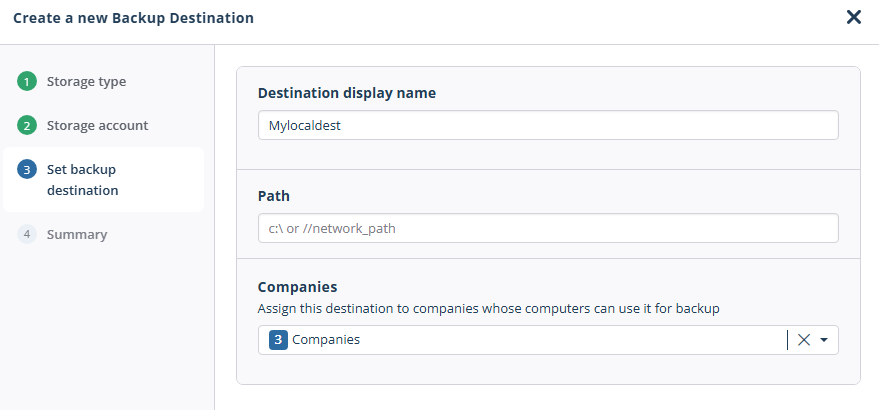Screen dimensions: 879x410
Task: Expand the Companies dropdown arrow
Action: coord(824,340)
